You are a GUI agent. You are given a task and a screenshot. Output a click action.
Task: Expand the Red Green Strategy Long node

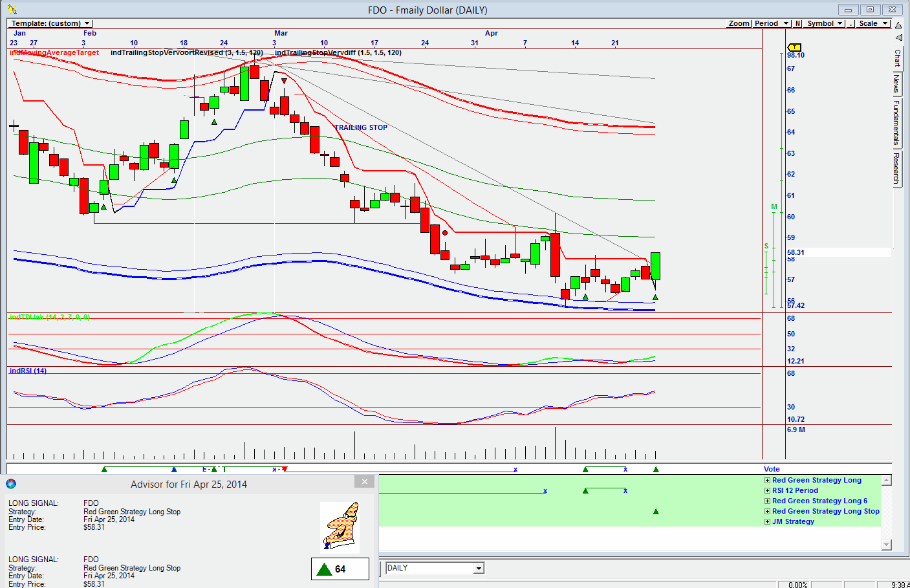pyautogui.click(x=768, y=481)
